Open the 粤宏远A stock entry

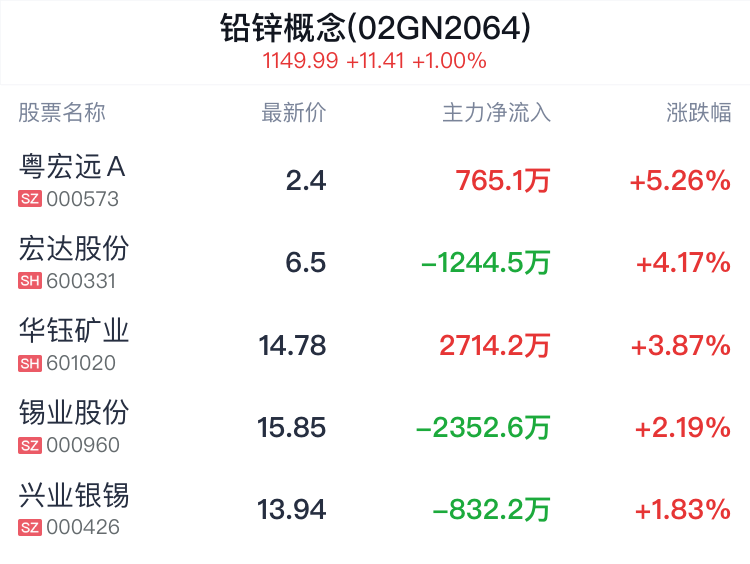point(375,180)
